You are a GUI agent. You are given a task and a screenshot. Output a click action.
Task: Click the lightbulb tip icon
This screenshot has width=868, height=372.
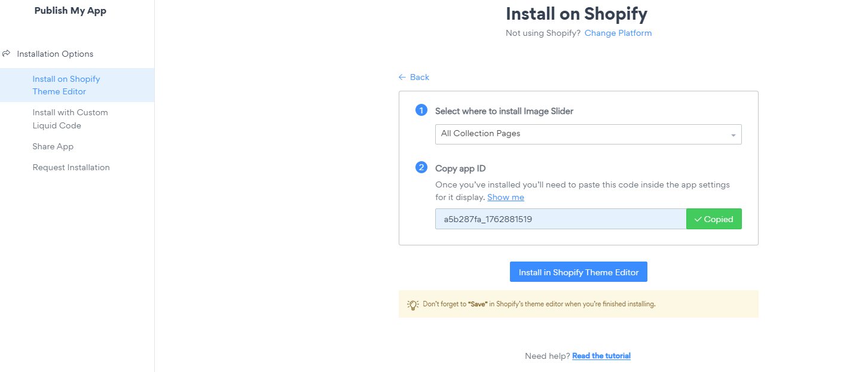point(413,304)
